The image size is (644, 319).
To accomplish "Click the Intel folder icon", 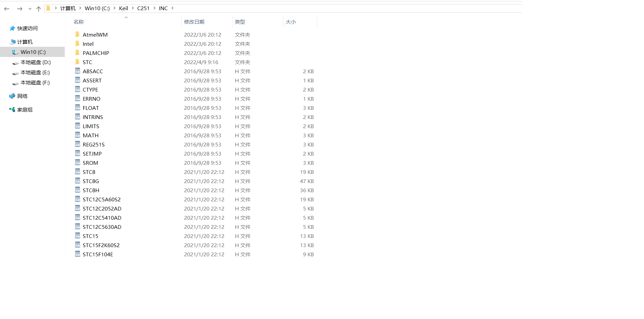I will [77, 43].
